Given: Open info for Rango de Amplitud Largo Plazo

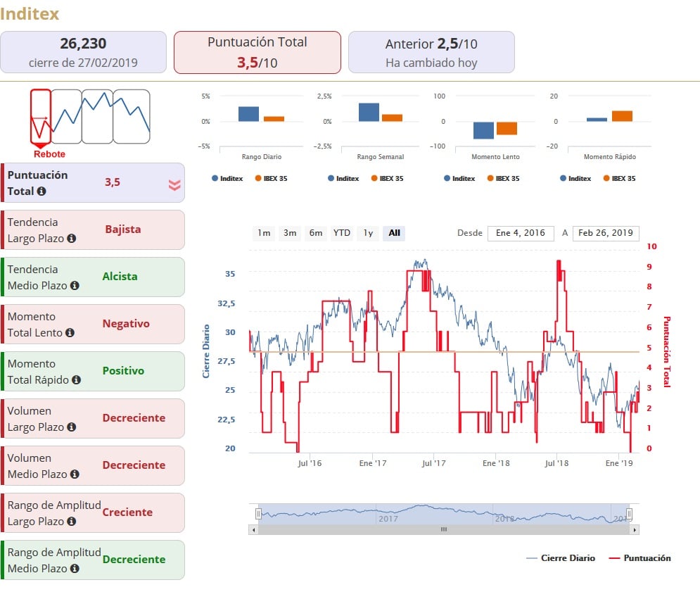Looking at the screenshot, I should pos(72,522).
